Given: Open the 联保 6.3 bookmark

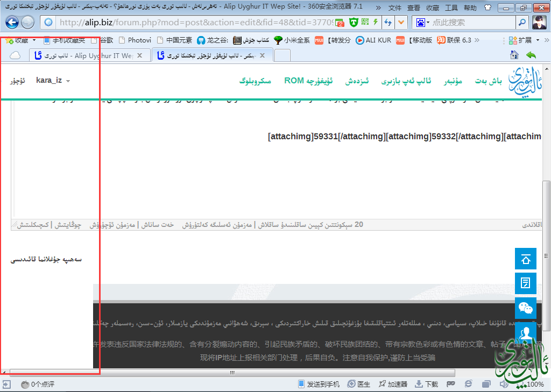Looking at the screenshot, I should (454, 40).
